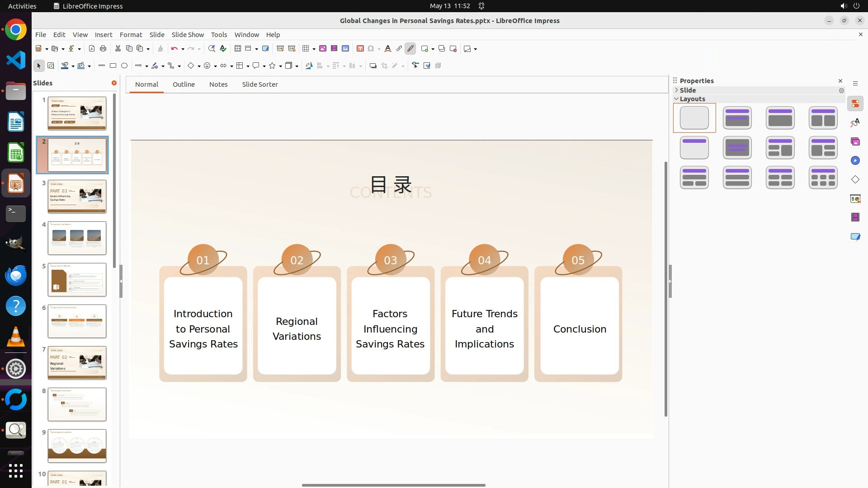The height and width of the screenshot is (488, 868).
Task: Select the Ellipse drawing tool
Action: tap(124, 66)
